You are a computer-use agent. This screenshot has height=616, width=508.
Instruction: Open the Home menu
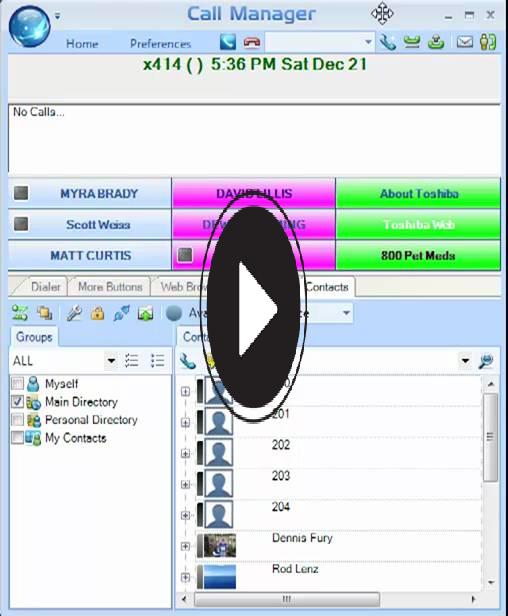pyautogui.click(x=82, y=43)
